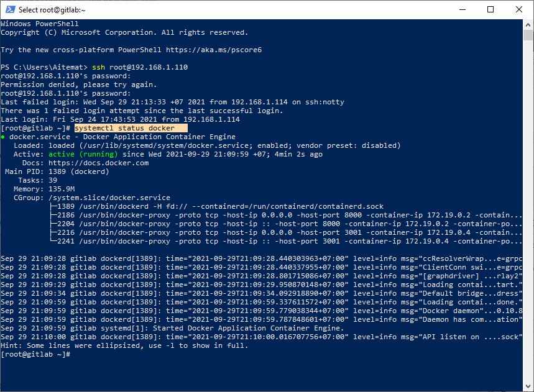
Task: Click the scrollbar up arrow
Action: coord(528,24)
